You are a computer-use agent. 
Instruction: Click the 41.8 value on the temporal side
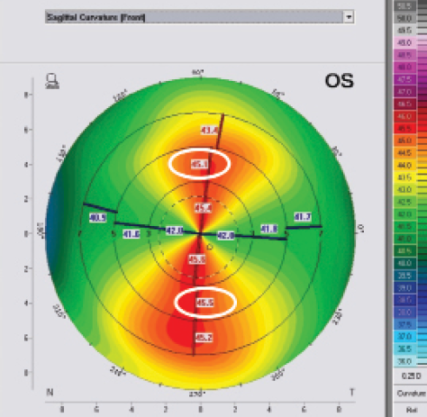[x=269, y=229]
